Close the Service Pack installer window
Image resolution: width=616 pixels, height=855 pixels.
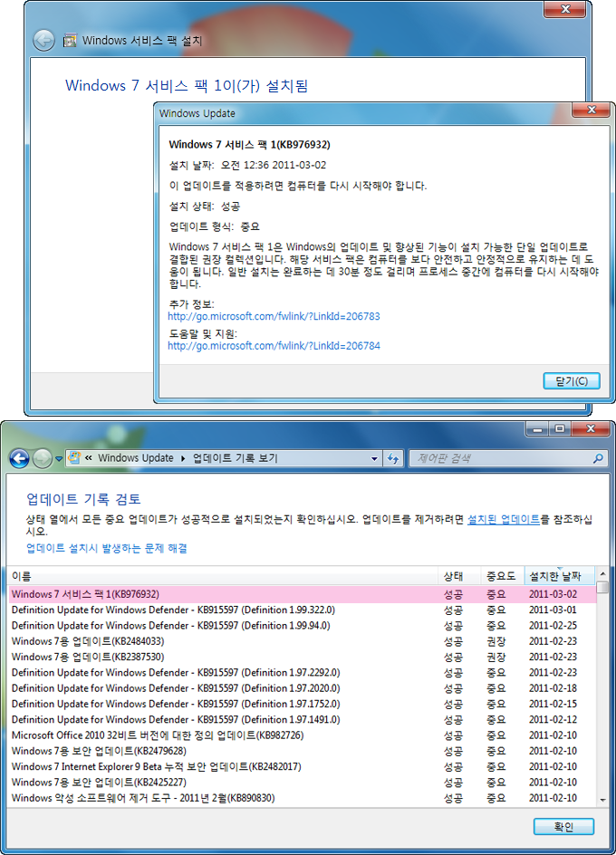(x=565, y=9)
